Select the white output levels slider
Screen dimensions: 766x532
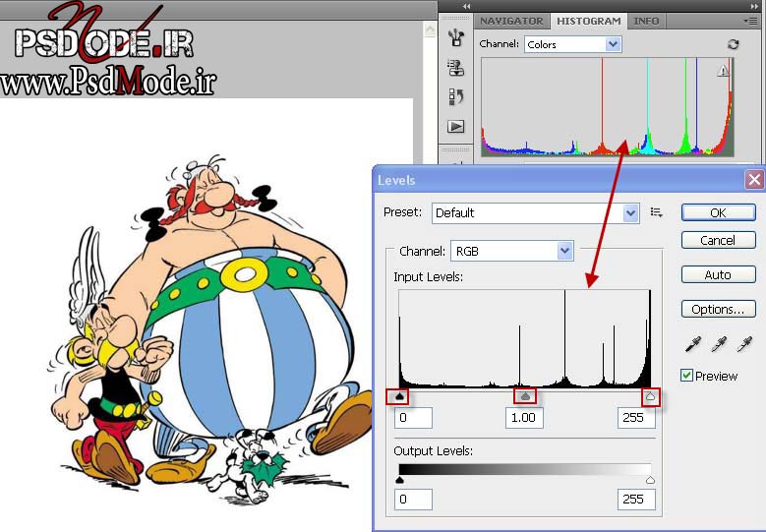coord(650,480)
